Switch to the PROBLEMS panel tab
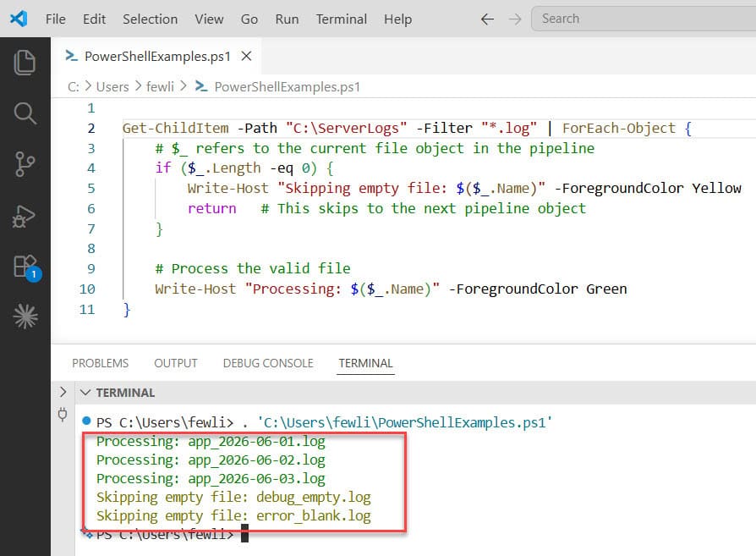The height and width of the screenshot is (556, 756). pos(101,363)
